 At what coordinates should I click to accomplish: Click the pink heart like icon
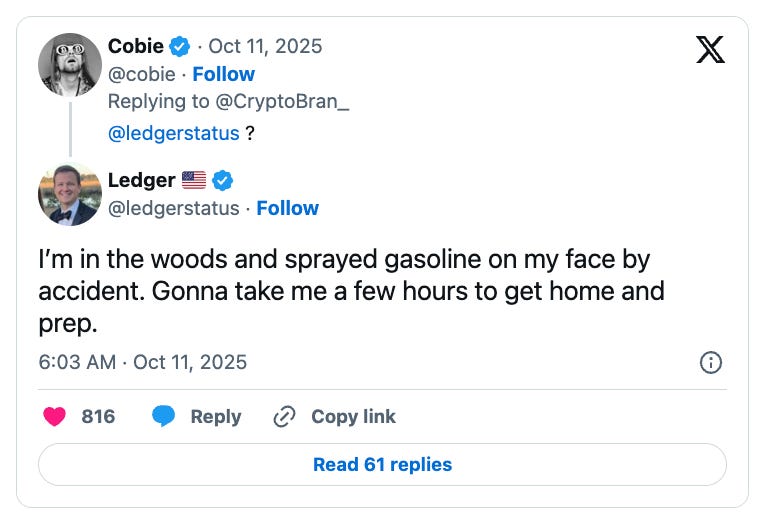tap(55, 417)
